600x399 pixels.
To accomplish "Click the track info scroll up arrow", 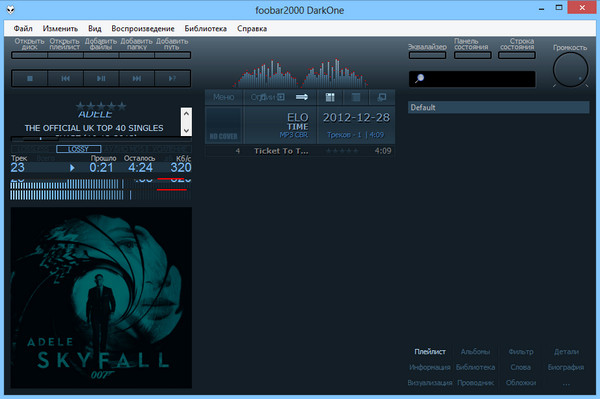I will [x=186, y=114].
